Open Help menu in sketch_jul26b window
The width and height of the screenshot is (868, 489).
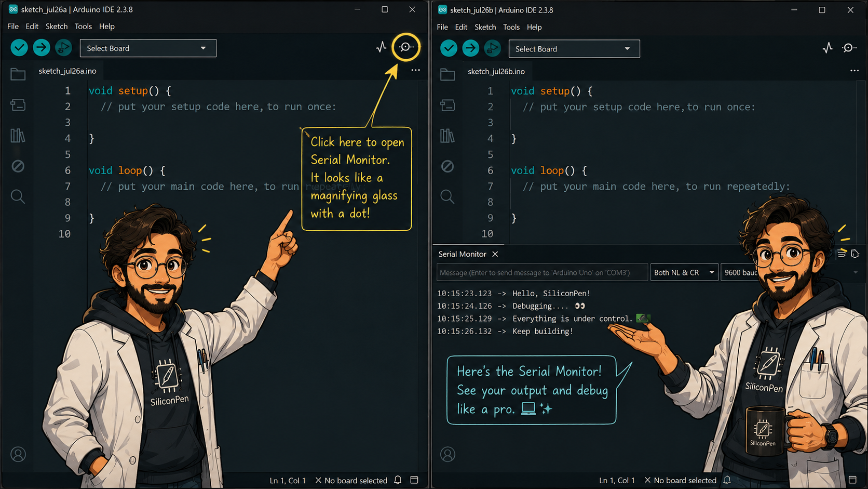[x=534, y=27]
